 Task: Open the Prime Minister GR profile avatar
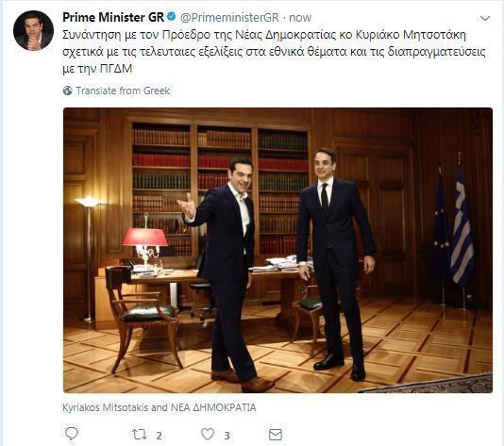coord(33,31)
